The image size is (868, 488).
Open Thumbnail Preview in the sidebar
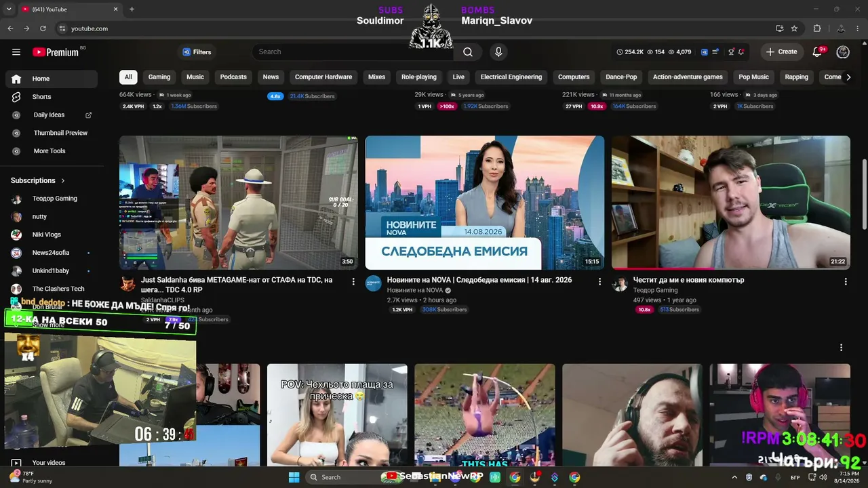[x=52, y=134]
